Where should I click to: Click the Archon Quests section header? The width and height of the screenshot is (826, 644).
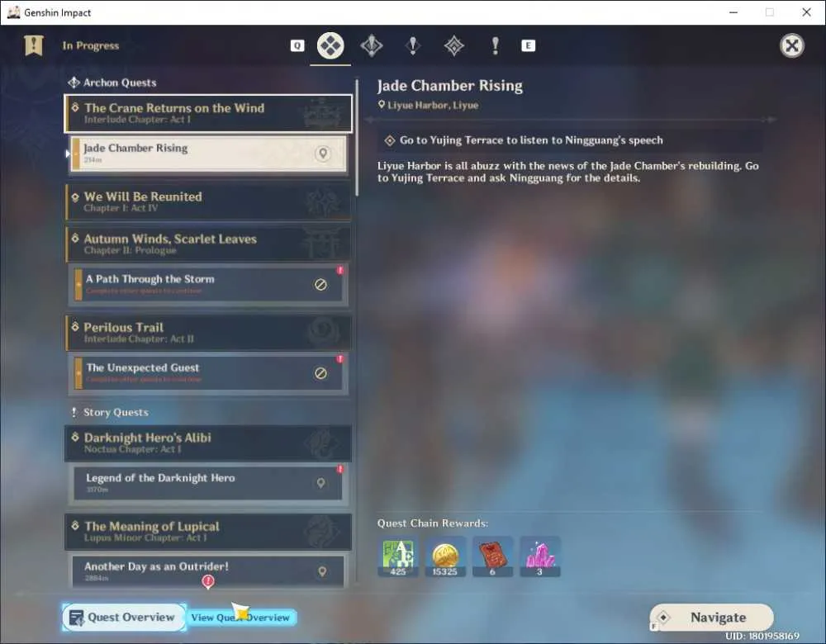click(x=112, y=83)
